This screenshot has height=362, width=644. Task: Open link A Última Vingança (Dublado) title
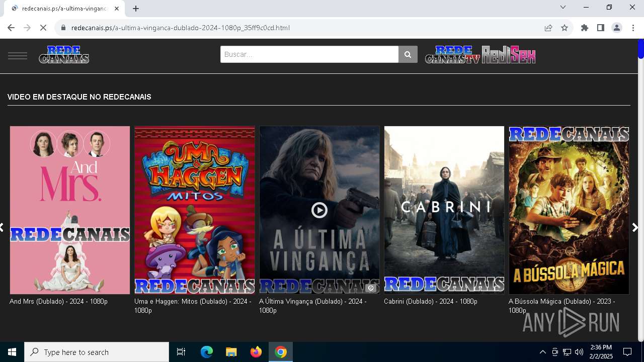click(312, 306)
